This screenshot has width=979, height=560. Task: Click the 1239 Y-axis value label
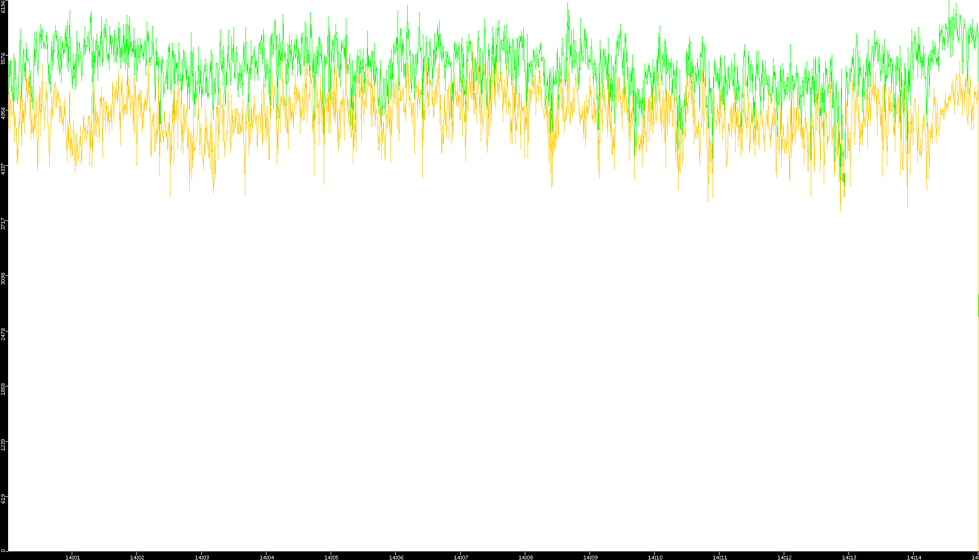(x=4, y=445)
